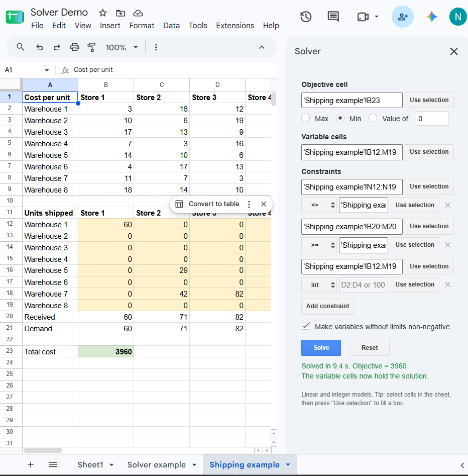This screenshot has height=476, width=468.
Task: Remove the <= constraint
Action: tap(447, 205)
